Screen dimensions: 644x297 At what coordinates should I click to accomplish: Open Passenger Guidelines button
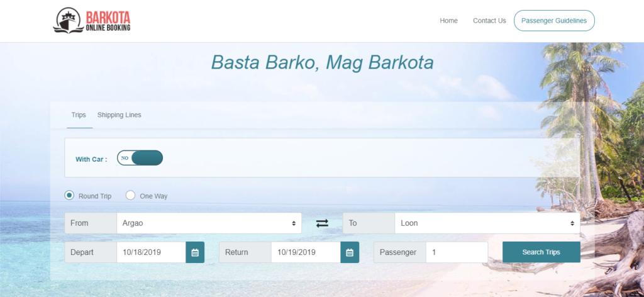tap(554, 21)
